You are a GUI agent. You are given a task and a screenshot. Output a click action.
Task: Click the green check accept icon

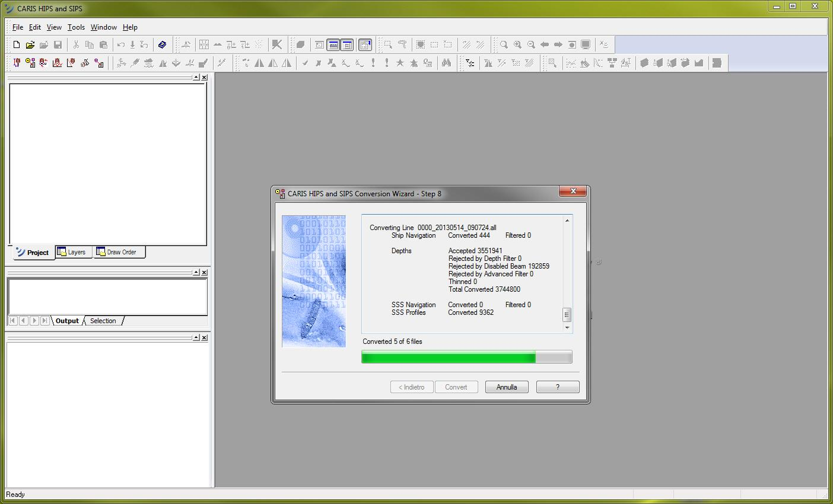(x=305, y=63)
